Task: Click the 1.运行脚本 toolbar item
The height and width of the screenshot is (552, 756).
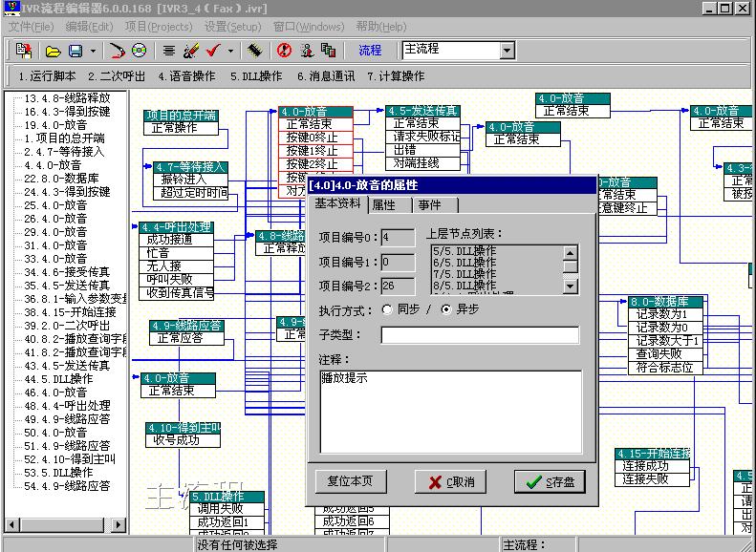Action: pyautogui.click(x=47, y=76)
